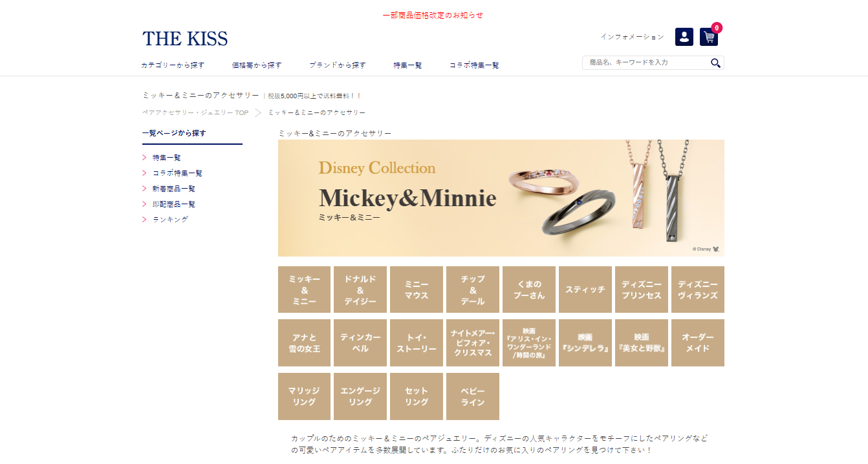
Task: Click the free shipping notice text
Action: pos(314,96)
